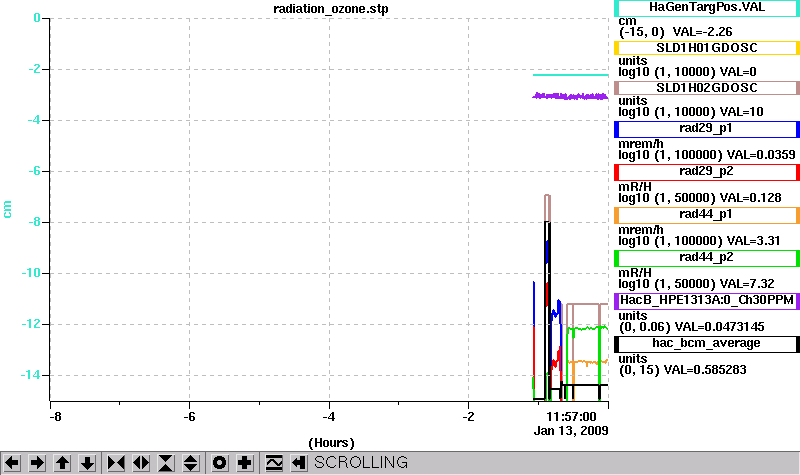Click the radiation_ozone.stp graph title
The height and width of the screenshot is (475, 800).
point(331,9)
